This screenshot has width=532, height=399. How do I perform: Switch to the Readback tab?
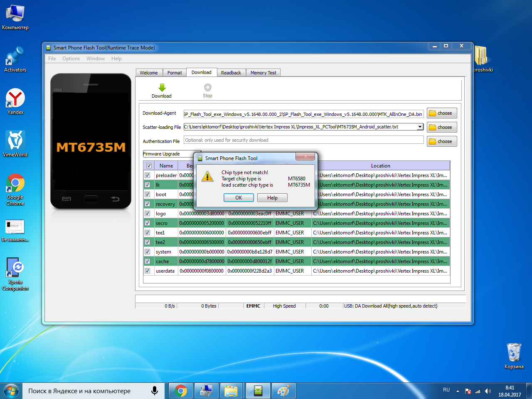click(x=231, y=73)
